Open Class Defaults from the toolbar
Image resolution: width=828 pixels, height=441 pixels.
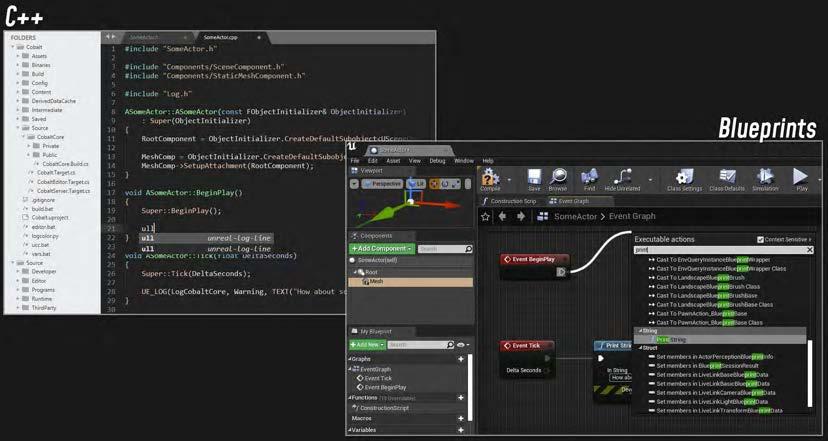pos(727,180)
